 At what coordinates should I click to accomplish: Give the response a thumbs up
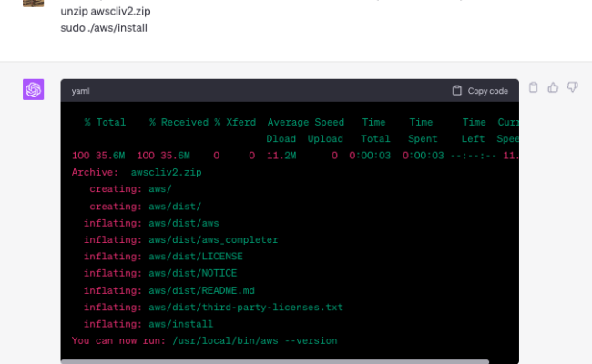pos(553,87)
